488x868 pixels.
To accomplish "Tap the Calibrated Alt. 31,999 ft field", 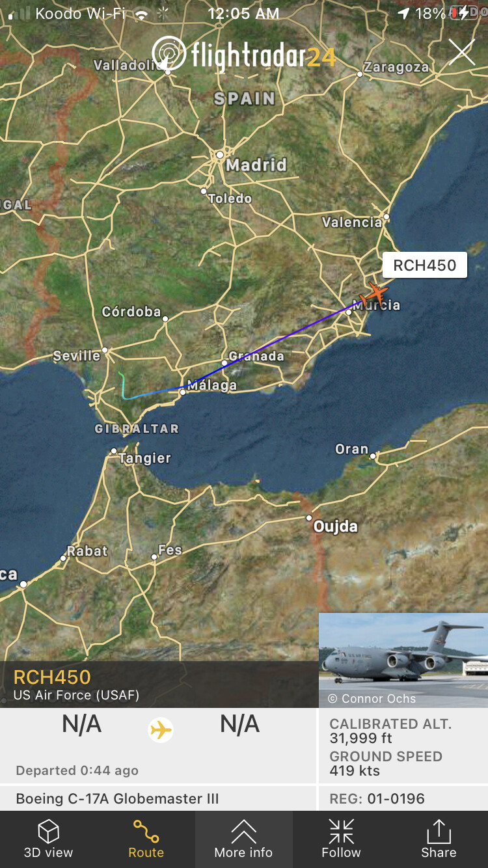I will coord(390,731).
